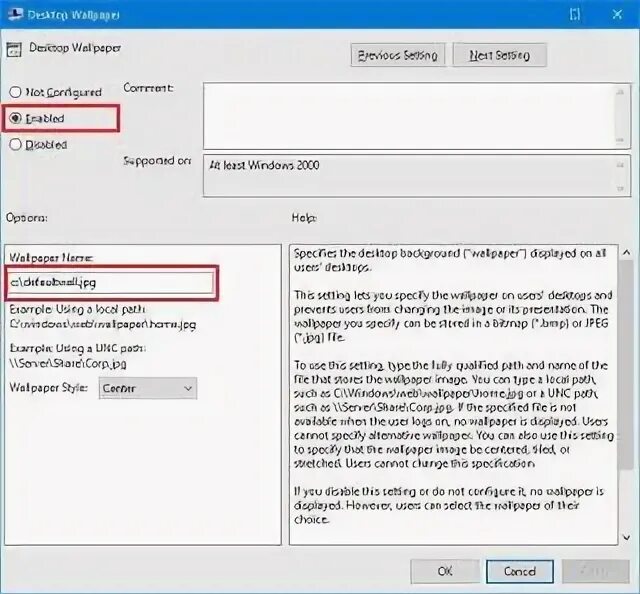Click the Help pane vertical scrollbar thumb
The image size is (640, 594).
point(625,365)
